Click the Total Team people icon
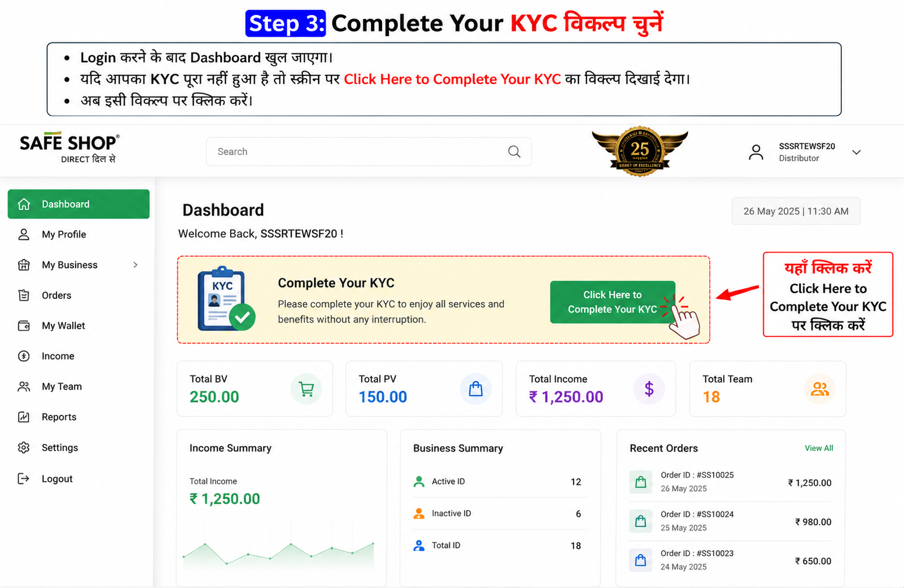 click(820, 389)
